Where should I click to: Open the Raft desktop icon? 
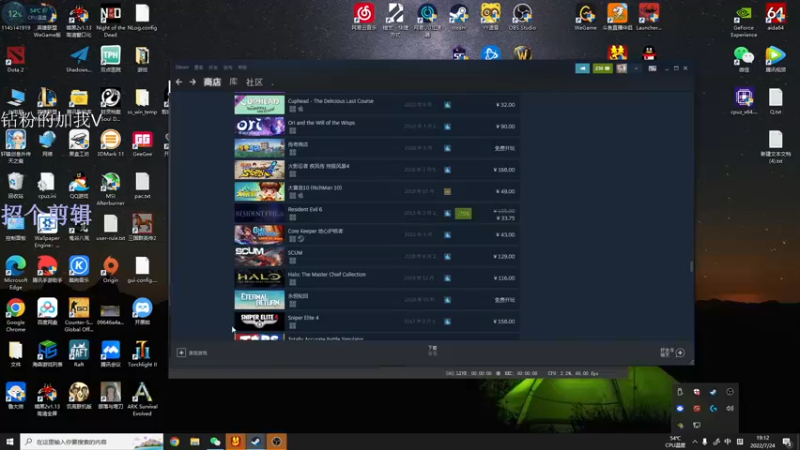pos(79,354)
